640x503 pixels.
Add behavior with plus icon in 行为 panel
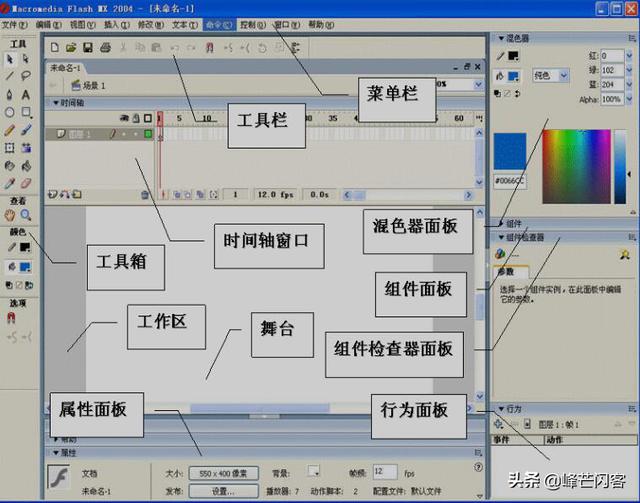click(x=498, y=424)
